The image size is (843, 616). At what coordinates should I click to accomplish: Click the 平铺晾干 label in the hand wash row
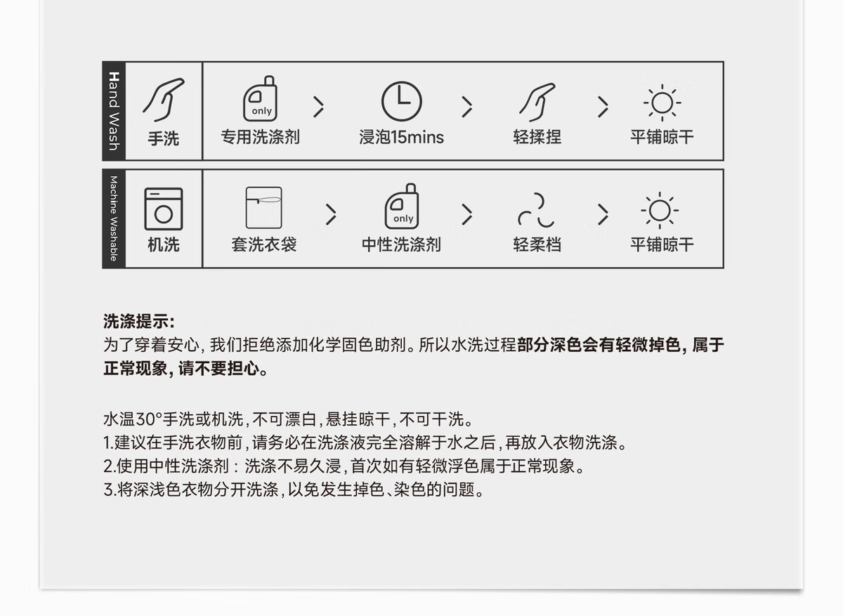(x=662, y=137)
